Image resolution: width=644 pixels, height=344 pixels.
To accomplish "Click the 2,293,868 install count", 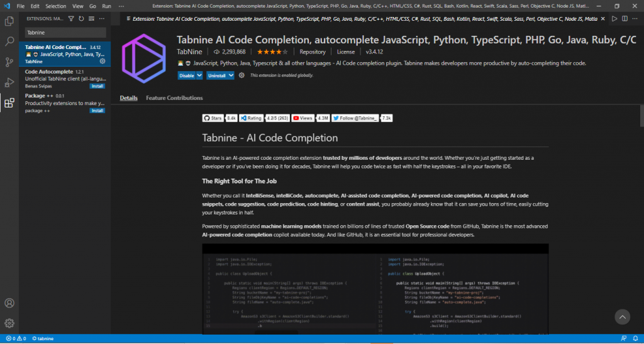I will [x=230, y=52].
